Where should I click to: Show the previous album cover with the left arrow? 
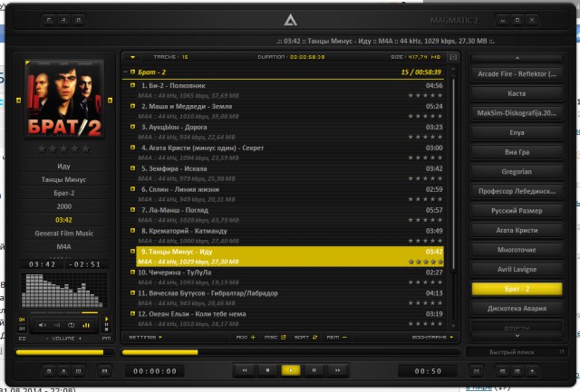pos(18,100)
